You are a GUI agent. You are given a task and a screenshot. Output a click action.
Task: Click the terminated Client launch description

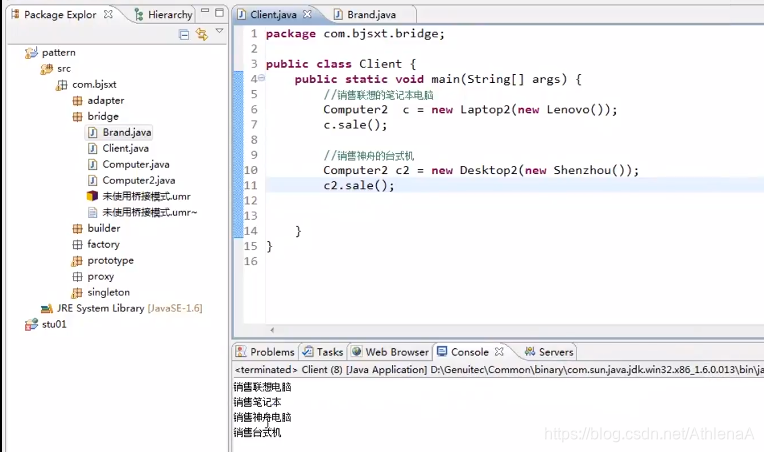click(498, 370)
